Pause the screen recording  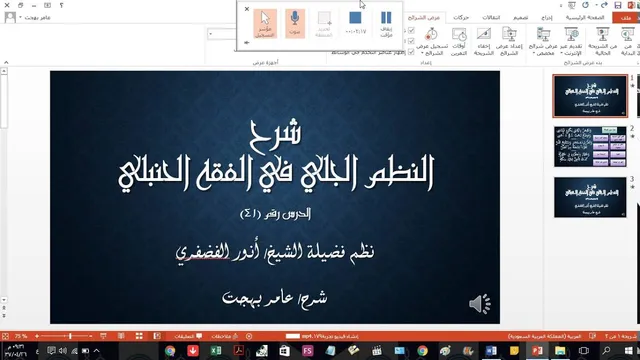coord(386,24)
